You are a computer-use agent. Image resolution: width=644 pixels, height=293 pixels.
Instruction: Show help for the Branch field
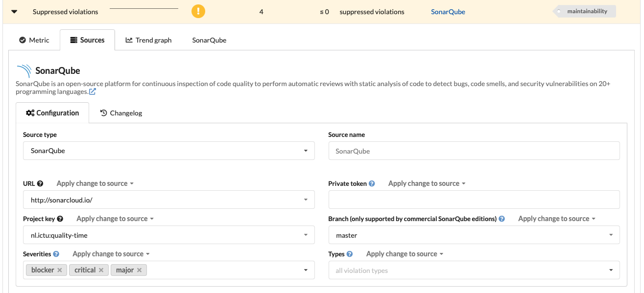501,219
